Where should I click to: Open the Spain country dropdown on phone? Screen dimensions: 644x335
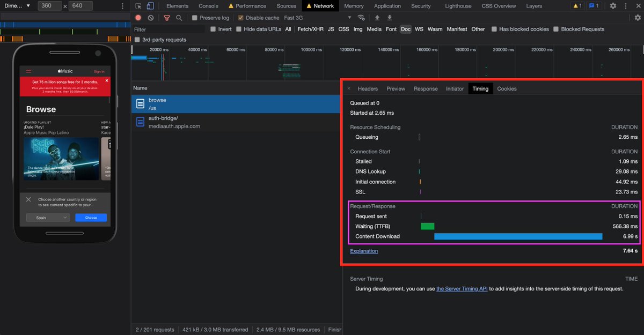48,218
